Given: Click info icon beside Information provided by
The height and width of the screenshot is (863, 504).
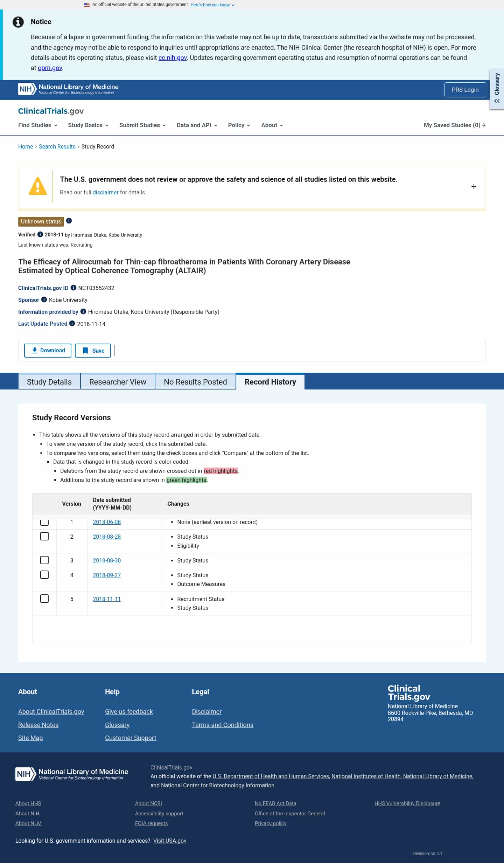Looking at the screenshot, I should (83, 311).
